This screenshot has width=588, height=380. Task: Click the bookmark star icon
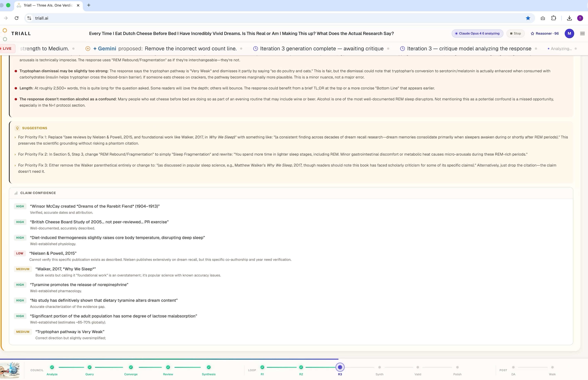point(528,18)
